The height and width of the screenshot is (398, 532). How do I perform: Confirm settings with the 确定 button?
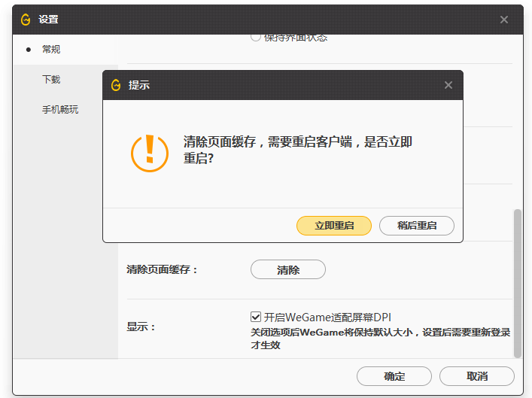394,376
